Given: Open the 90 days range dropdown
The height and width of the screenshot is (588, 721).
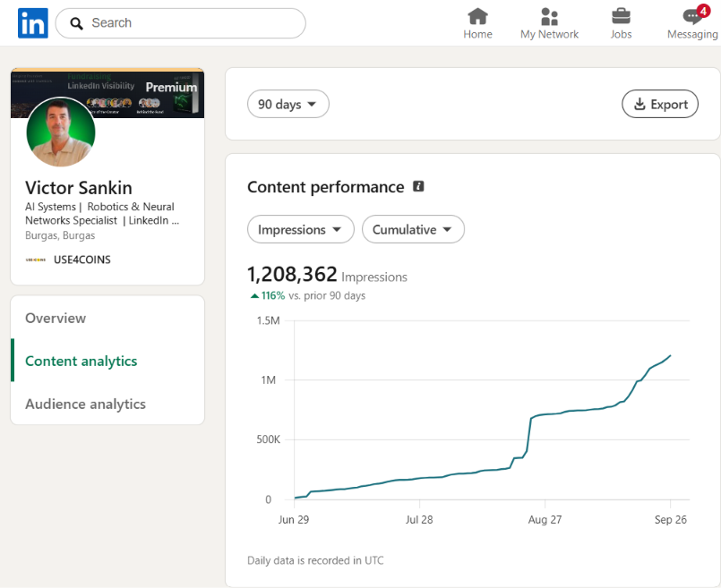Looking at the screenshot, I should coord(288,105).
